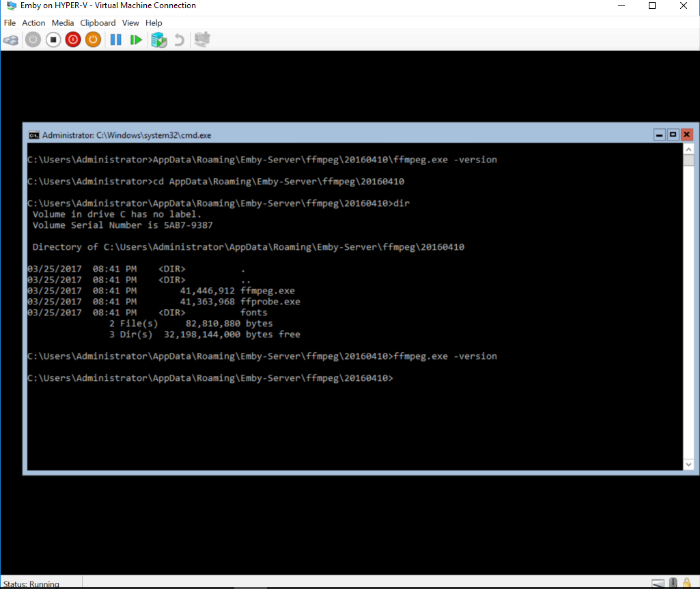Click the Start virtual machine power icon
Image resolution: width=700 pixels, height=589 pixels.
33,40
